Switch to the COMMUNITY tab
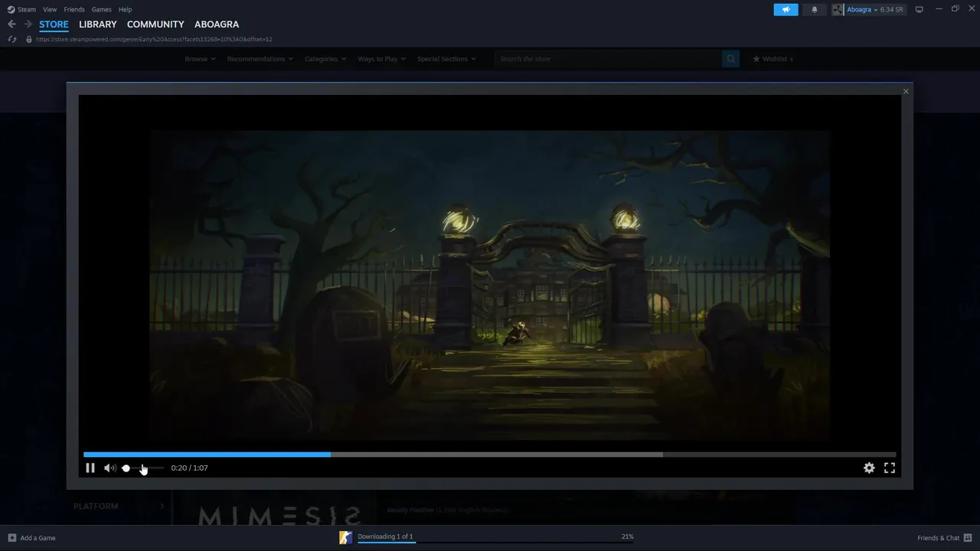980x551 pixels. coord(155,24)
